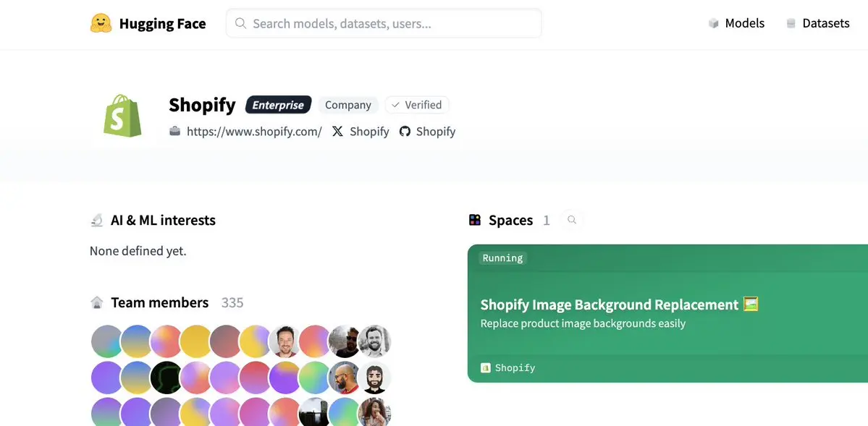The width and height of the screenshot is (868, 426).
Task: Open the Shopify GitHub profile link
Action: (x=436, y=132)
